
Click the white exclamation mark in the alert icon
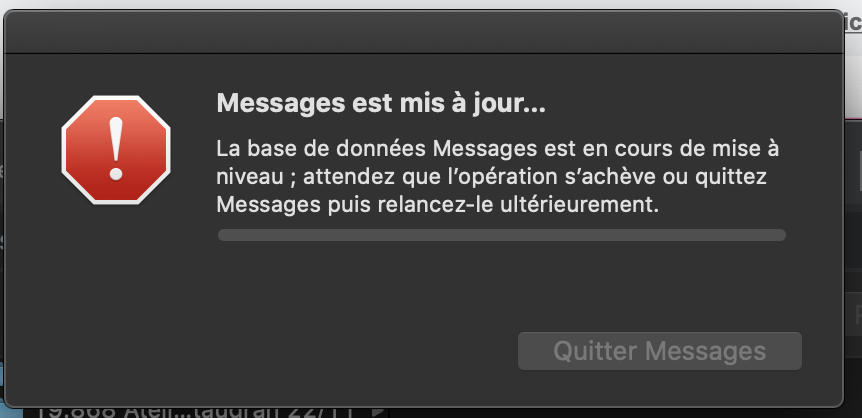[116, 148]
